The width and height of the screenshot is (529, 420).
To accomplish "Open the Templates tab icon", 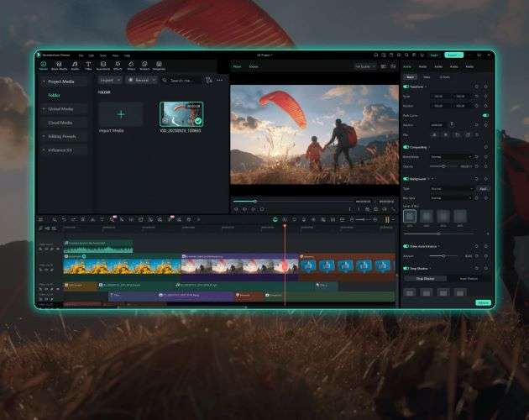I will coord(159,64).
